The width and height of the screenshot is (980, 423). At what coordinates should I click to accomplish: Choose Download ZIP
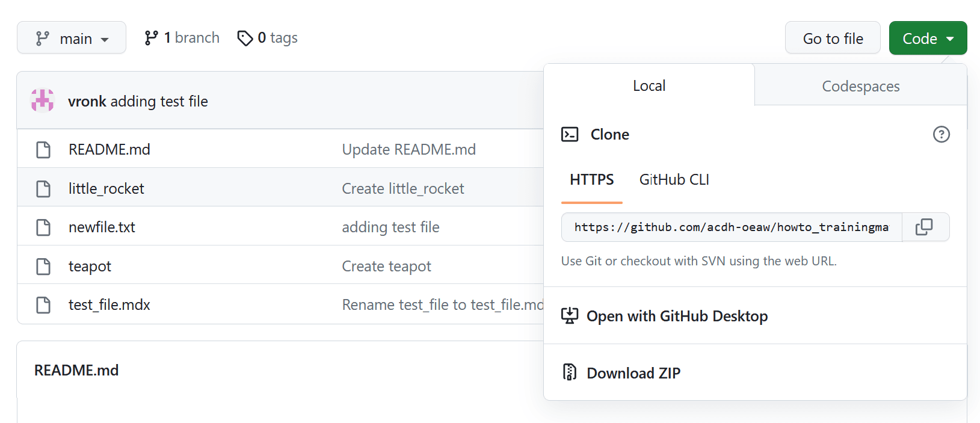coord(633,373)
